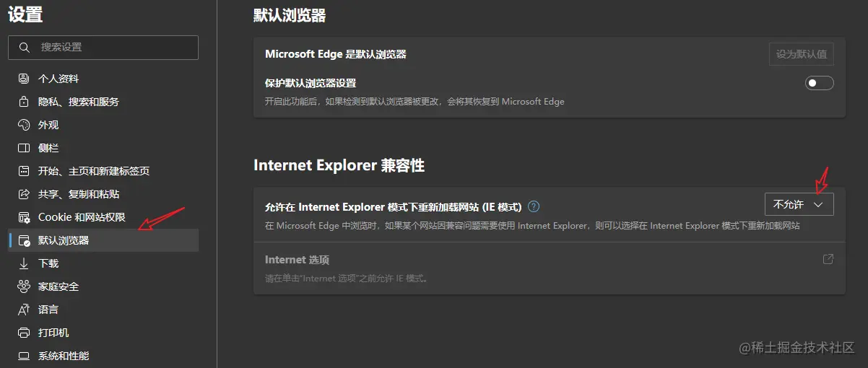Click the search magnifier icon in settings
The image size is (868, 368).
(25, 48)
